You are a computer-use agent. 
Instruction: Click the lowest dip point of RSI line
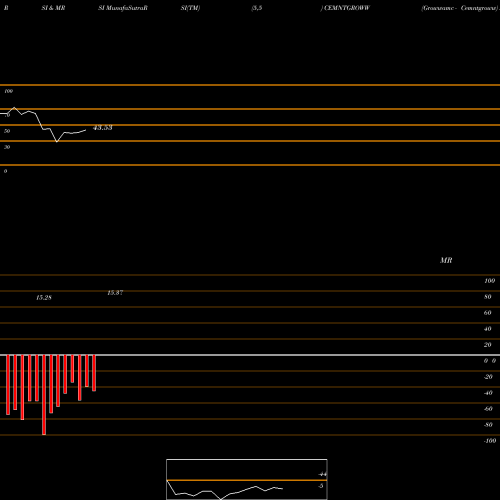57,142
